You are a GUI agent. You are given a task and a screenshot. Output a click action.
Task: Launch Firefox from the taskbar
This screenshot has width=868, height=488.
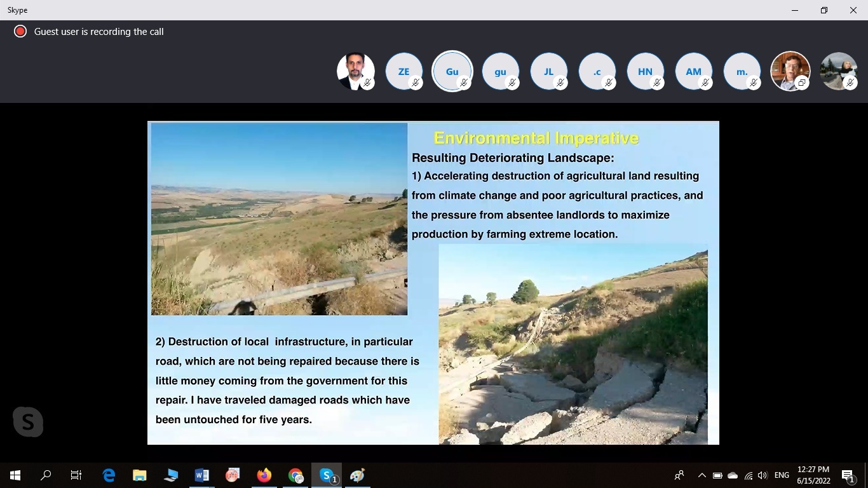(x=264, y=475)
